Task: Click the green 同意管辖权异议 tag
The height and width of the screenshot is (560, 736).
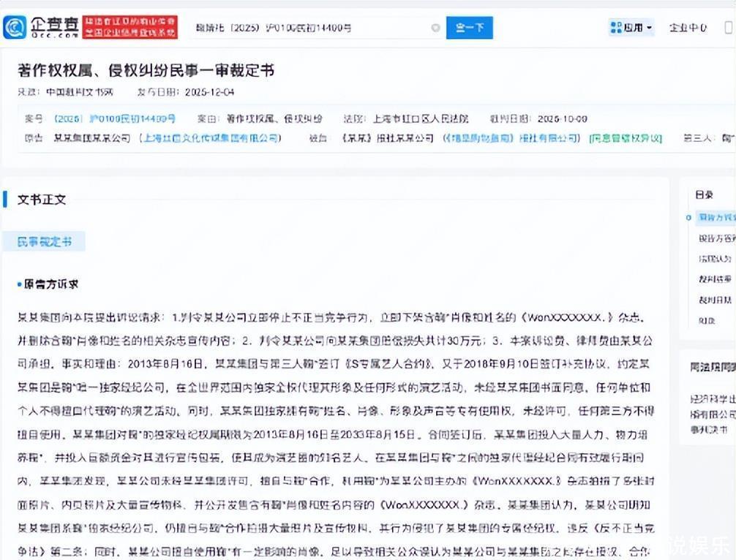Action: click(626, 138)
